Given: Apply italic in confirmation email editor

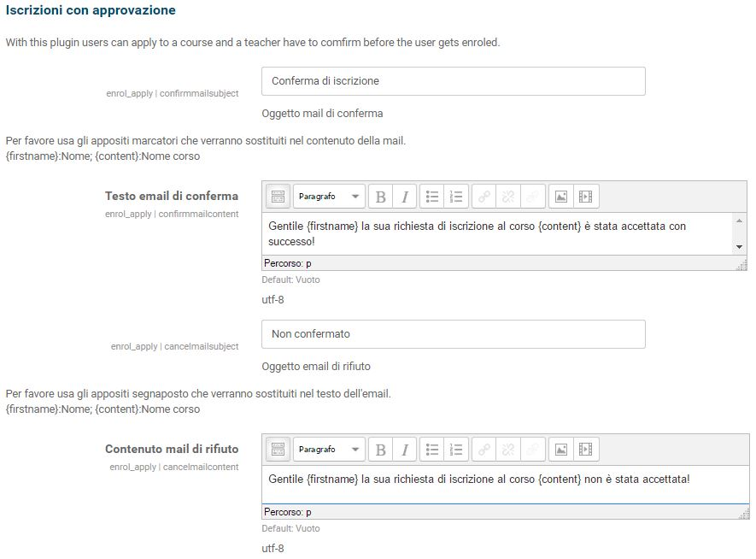Looking at the screenshot, I should point(405,197).
